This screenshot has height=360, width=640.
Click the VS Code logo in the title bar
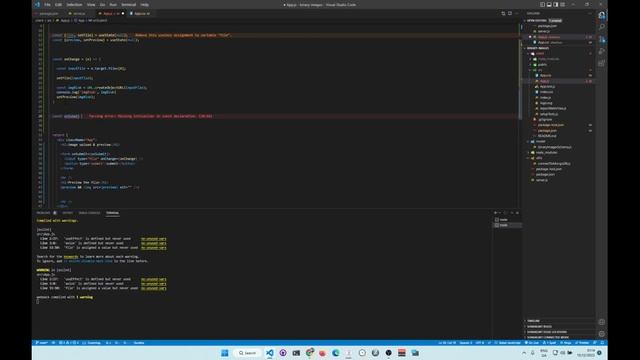pyautogui.click(x=37, y=4)
